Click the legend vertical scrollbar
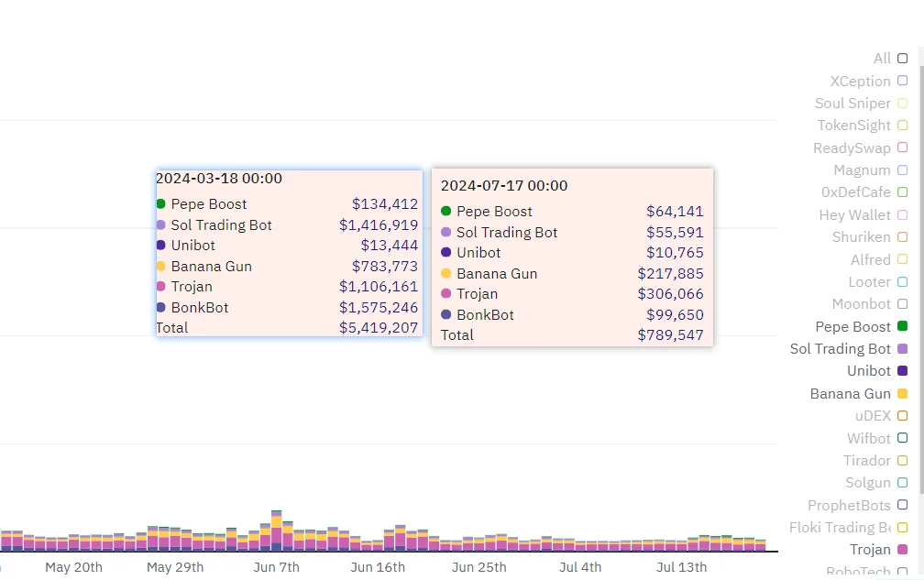Viewport: 924px width, 580px height. coord(921,271)
